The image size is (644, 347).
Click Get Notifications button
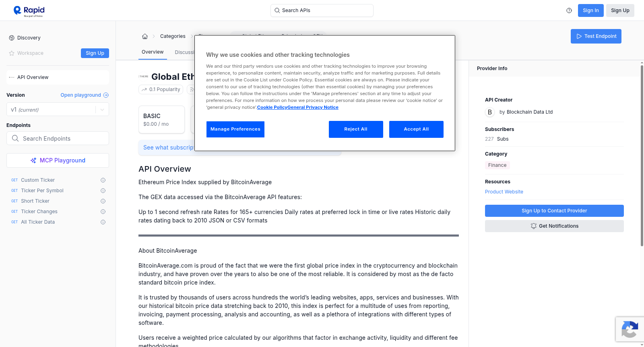point(554,226)
